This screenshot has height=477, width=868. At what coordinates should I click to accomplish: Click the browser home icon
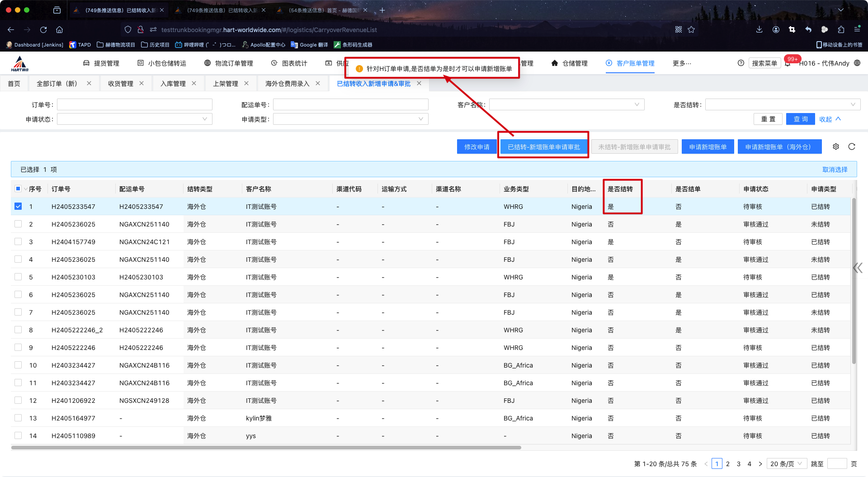[59, 30]
